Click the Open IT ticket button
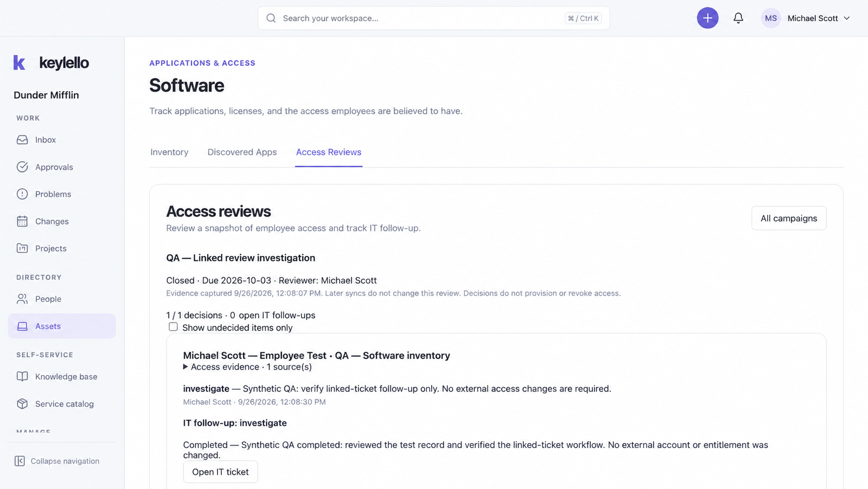Image resolution: width=868 pixels, height=489 pixels. tap(220, 472)
